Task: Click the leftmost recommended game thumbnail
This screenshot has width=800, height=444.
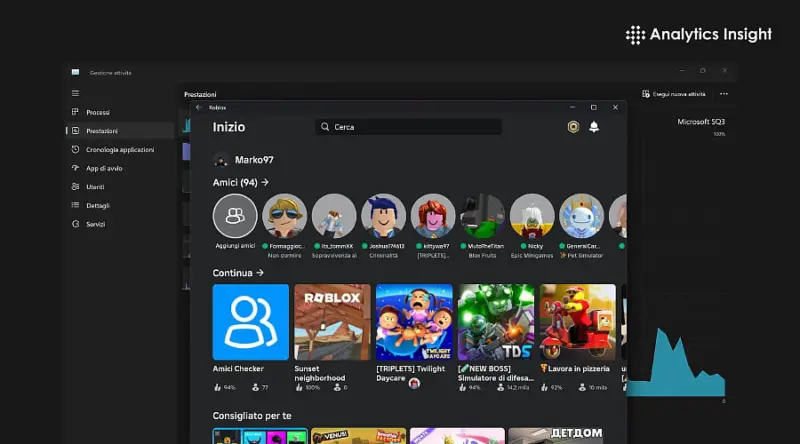Action: click(260, 436)
